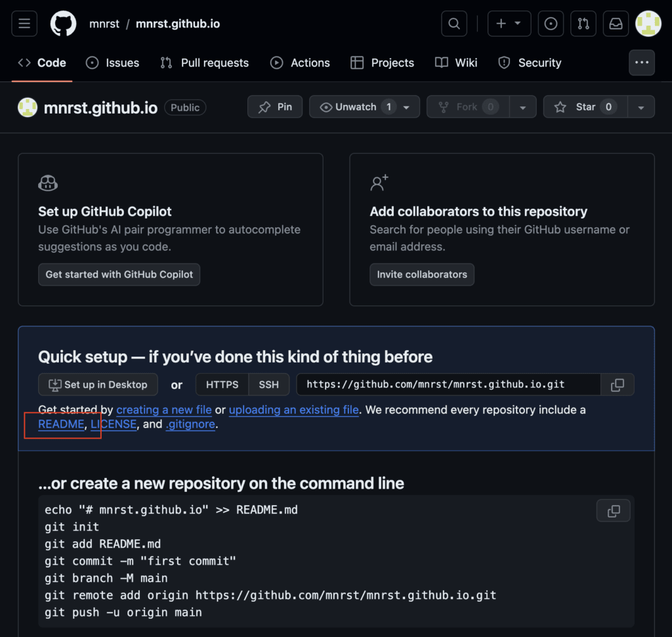Open the .gitignore link
The height and width of the screenshot is (637, 672).
[190, 424]
